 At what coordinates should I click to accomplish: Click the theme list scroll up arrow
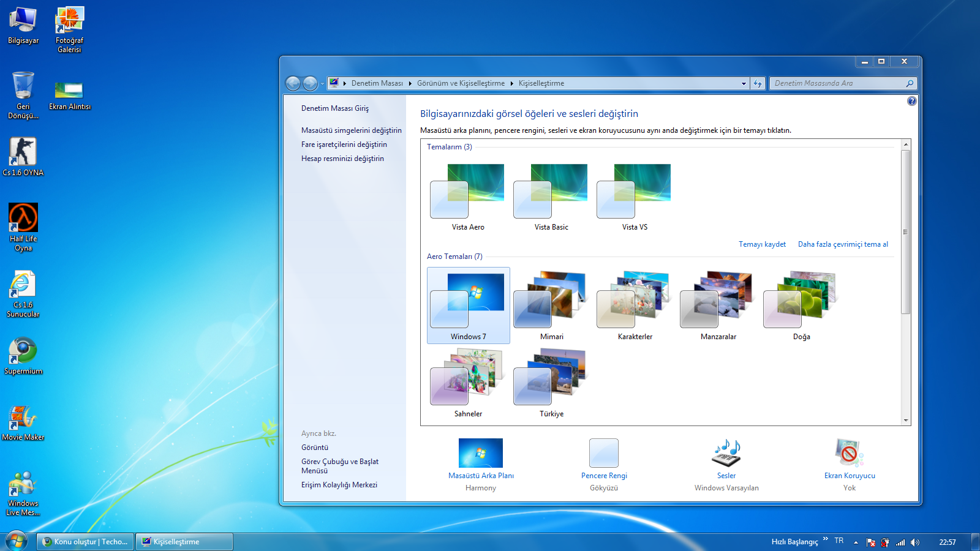coord(906,144)
